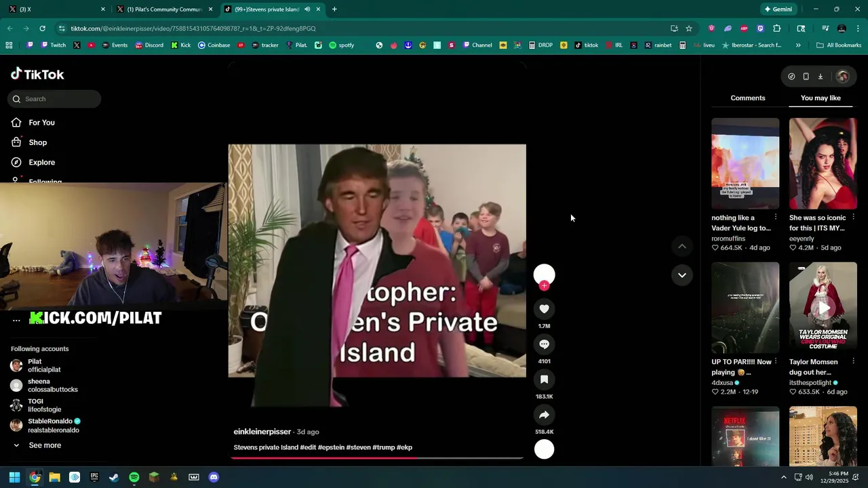Reload the page in Chrome
868x488 pixels.
(42, 28)
